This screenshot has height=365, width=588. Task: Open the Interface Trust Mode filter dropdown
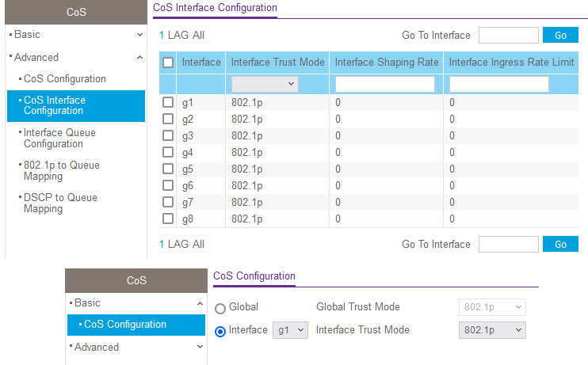[265, 84]
